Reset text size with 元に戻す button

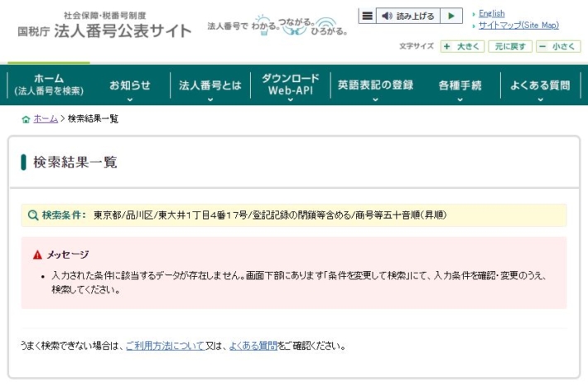click(x=510, y=46)
